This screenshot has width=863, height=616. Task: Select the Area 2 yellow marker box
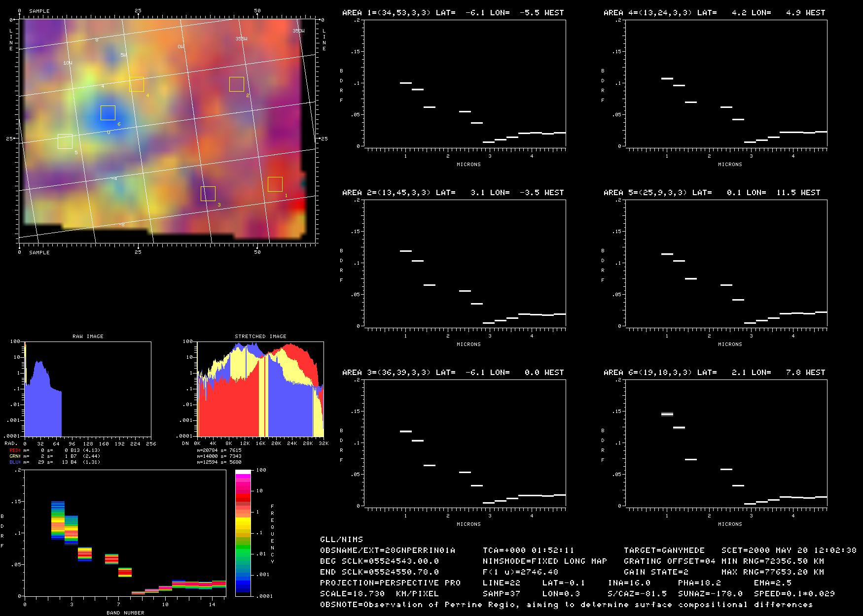pos(236,84)
